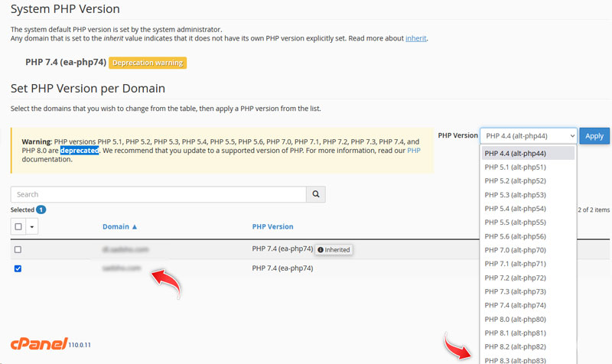This screenshot has width=612, height=364.
Task: Choose PHP 5.5 (alt-php55) option
Action: (x=528, y=223)
